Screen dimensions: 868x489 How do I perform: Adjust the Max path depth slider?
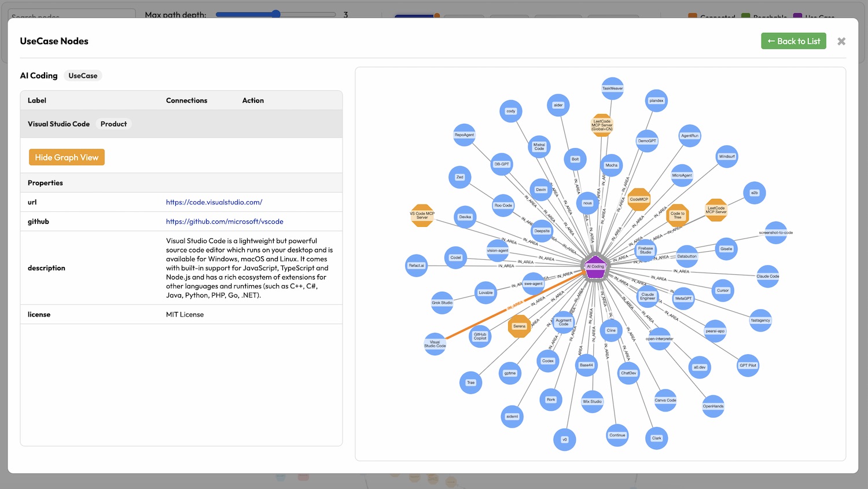tap(276, 14)
